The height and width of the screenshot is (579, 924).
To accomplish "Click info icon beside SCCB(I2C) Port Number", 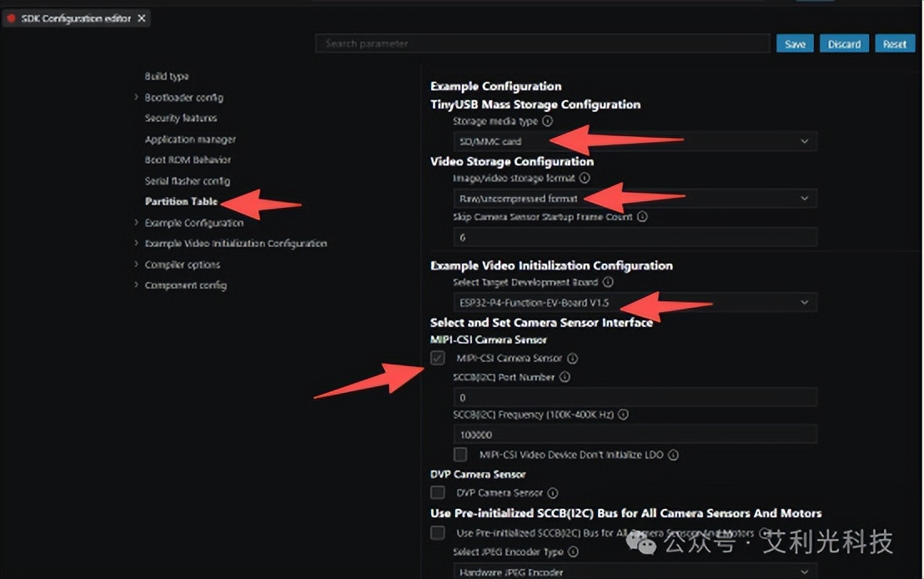I will pos(565,377).
